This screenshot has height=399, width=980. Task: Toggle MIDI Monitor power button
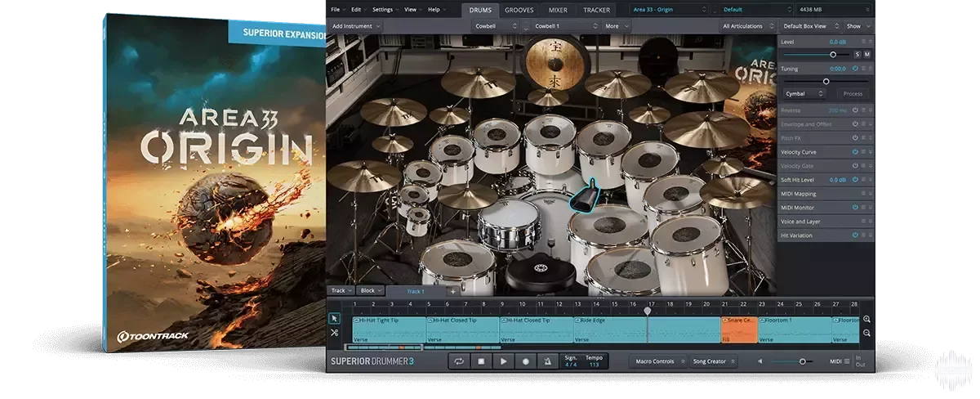(856, 208)
